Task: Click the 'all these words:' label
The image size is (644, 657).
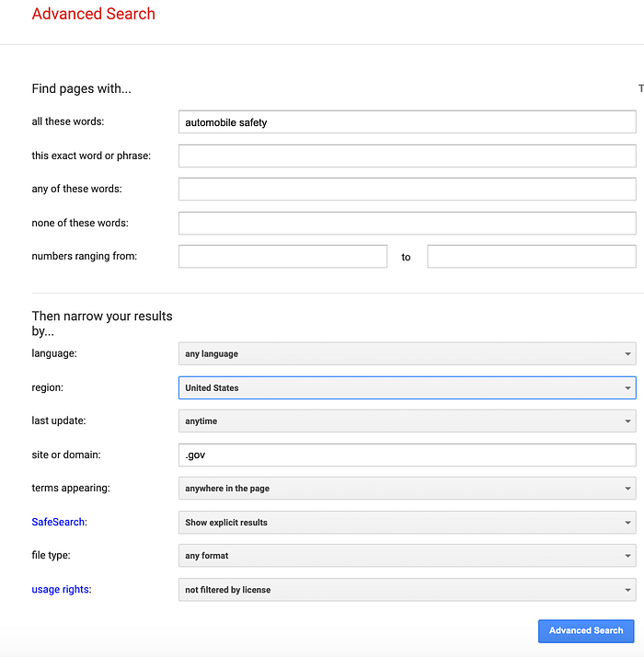Action: [x=68, y=121]
